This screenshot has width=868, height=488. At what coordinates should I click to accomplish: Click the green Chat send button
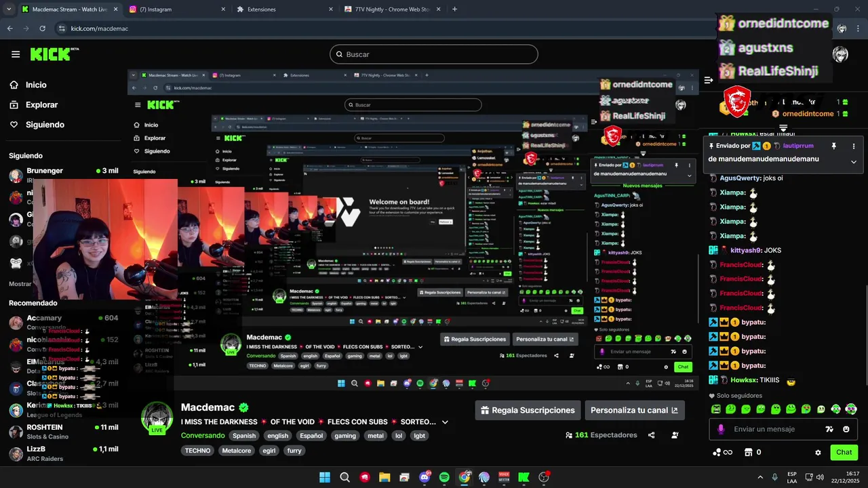point(844,452)
